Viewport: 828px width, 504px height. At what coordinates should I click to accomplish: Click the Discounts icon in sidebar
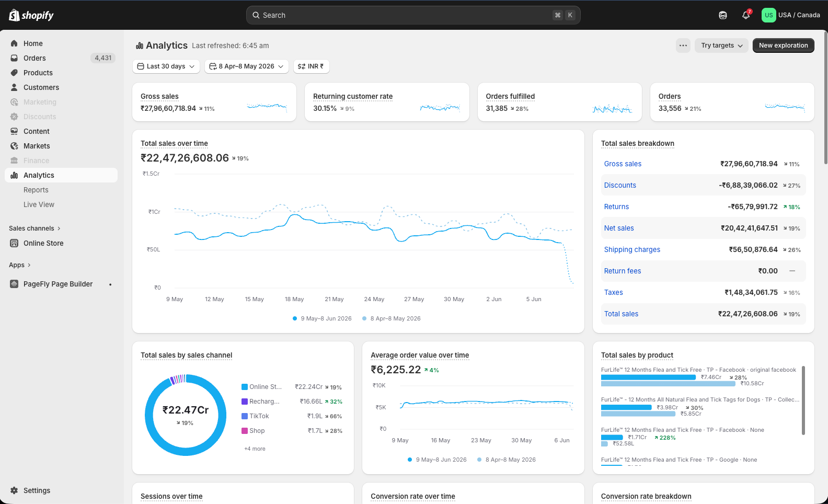pyautogui.click(x=14, y=117)
